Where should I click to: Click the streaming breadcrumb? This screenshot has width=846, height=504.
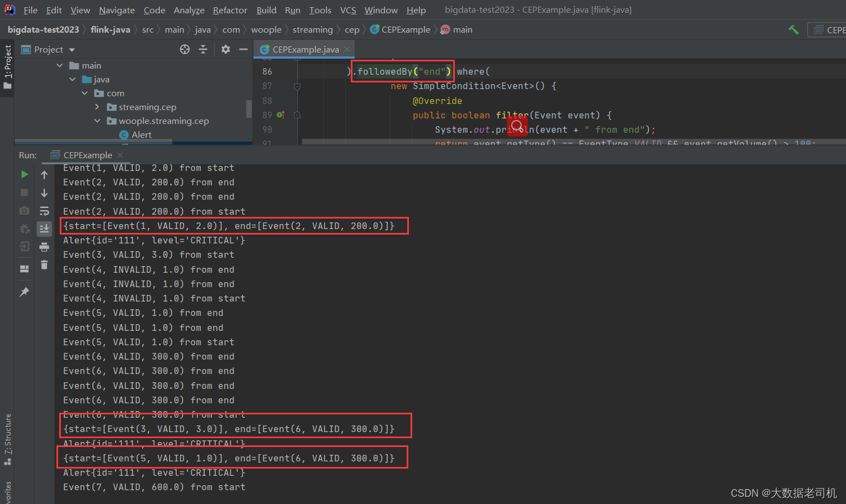[x=313, y=30]
